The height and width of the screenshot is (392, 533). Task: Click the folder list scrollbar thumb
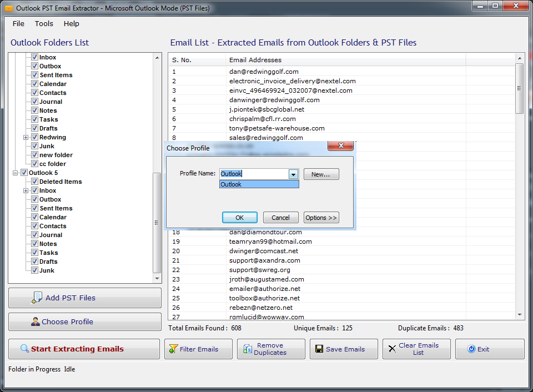[157, 223]
